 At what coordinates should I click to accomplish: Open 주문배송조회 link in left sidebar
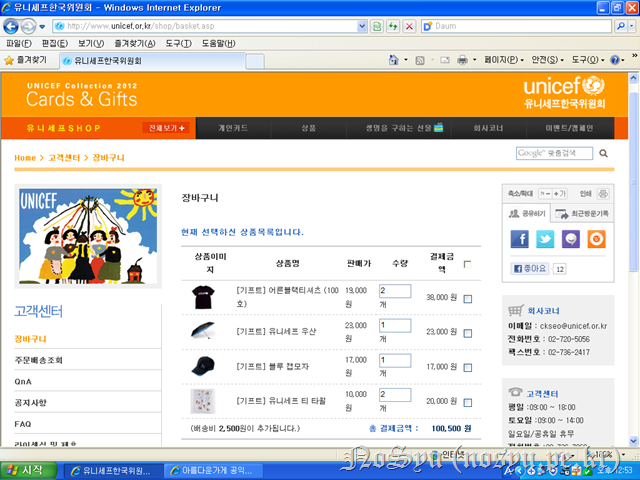coord(39,360)
